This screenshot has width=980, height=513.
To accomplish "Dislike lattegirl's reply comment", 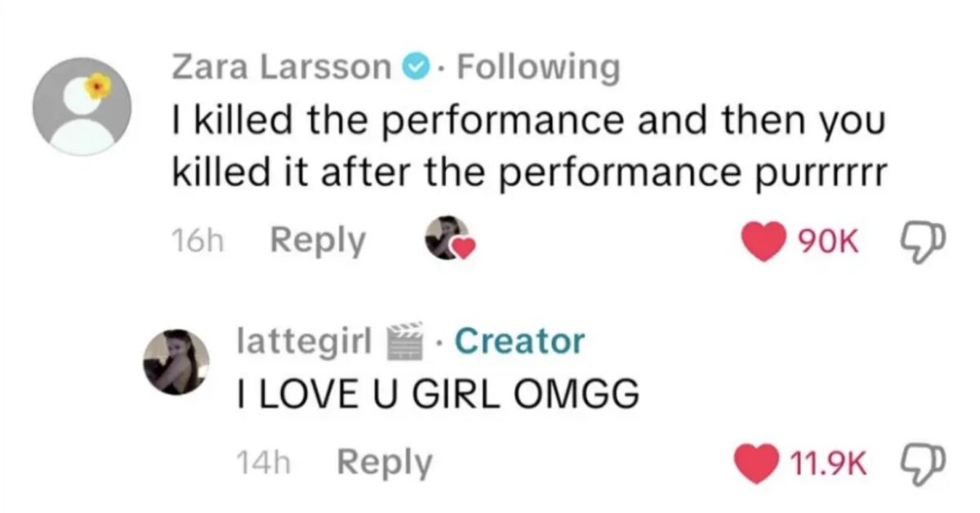I will click(920, 464).
